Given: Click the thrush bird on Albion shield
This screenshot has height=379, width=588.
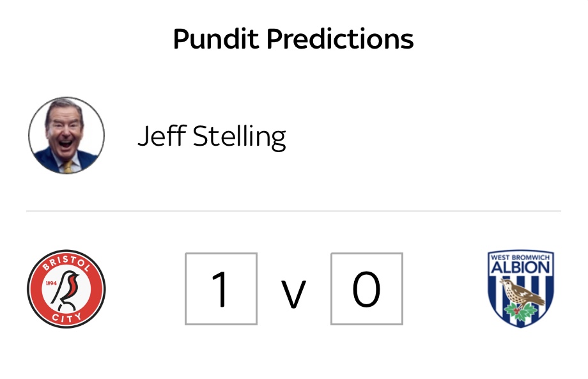Looking at the screenshot, I should pos(522,291).
